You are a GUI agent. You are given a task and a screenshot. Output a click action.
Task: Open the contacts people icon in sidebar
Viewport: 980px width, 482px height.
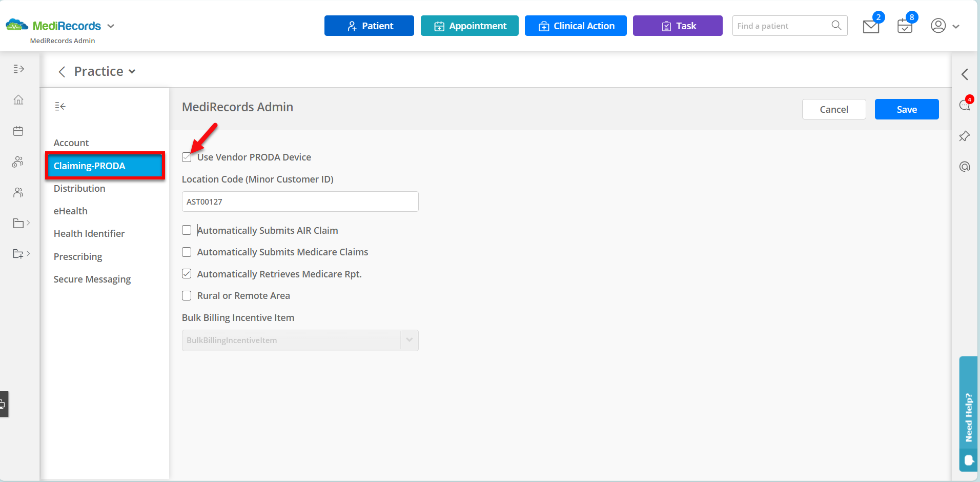click(x=18, y=193)
